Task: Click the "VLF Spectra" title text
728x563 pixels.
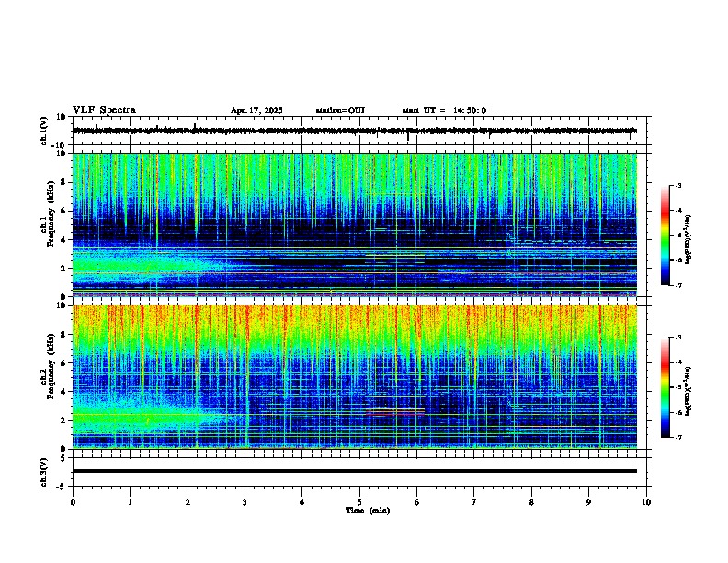Action: 104,110
